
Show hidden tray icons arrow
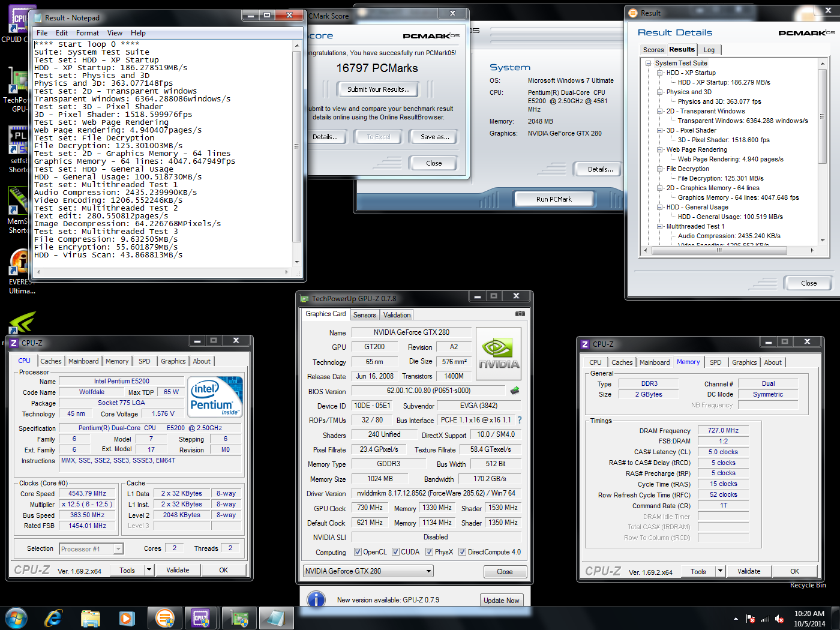click(736, 619)
